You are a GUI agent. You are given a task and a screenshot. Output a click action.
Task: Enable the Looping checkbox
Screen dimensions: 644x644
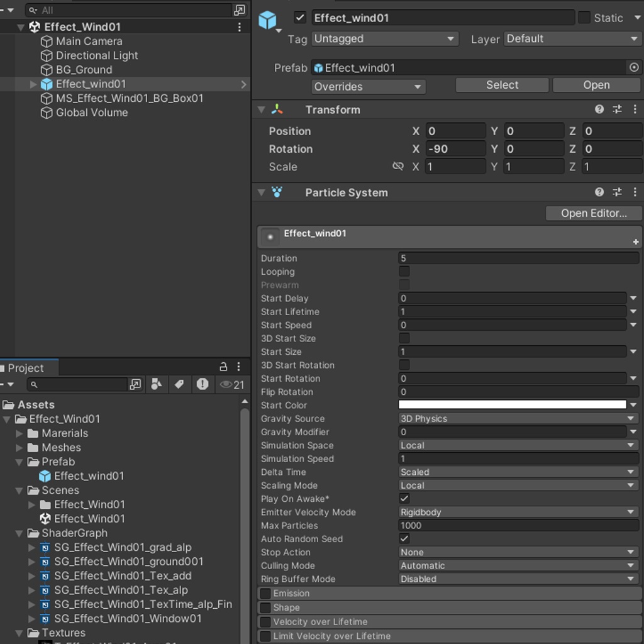coord(404,272)
